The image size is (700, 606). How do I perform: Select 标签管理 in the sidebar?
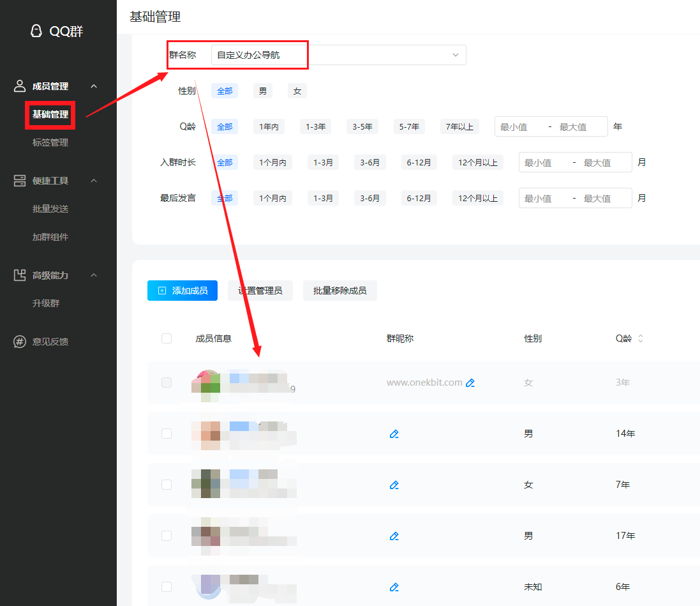(x=50, y=142)
